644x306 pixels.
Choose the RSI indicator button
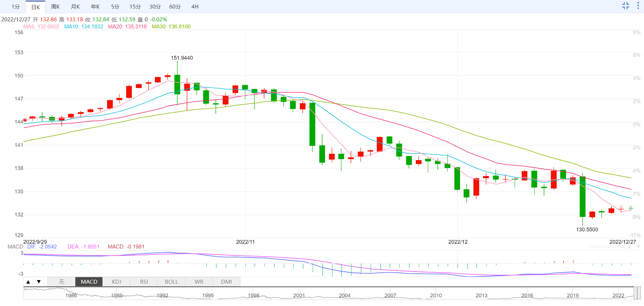pyautogui.click(x=144, y=282)
